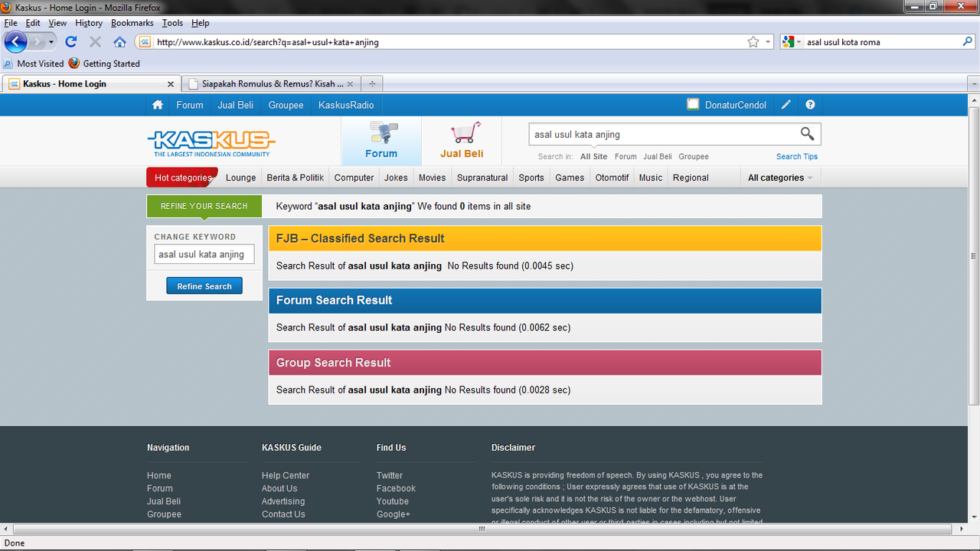The width and height of the screenshot is (980, 551).
Task: Select the Jual Beli shopping cart icon
Action: coord(462,141)
